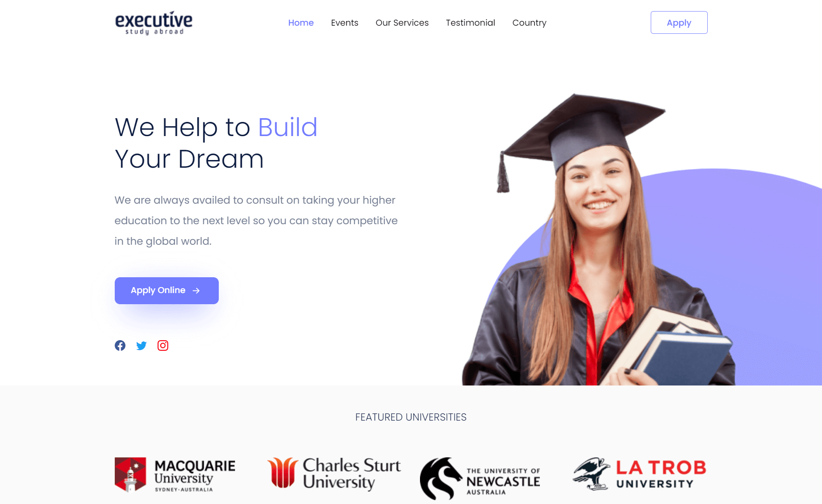Select the Events navigation menu item
Screen dimensions: 822x504
tap(345, 22)
